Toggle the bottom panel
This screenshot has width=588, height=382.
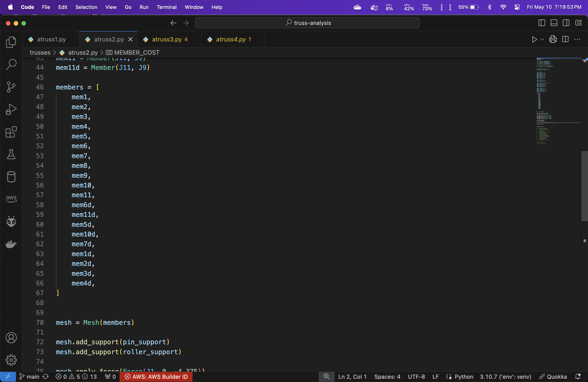pyautogui.click(x=554, y=23)
